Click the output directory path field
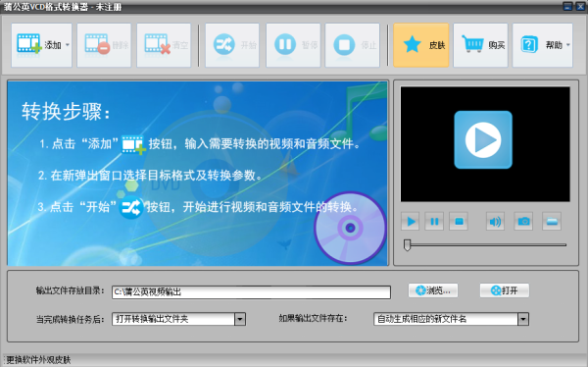 tap(251, 292)
